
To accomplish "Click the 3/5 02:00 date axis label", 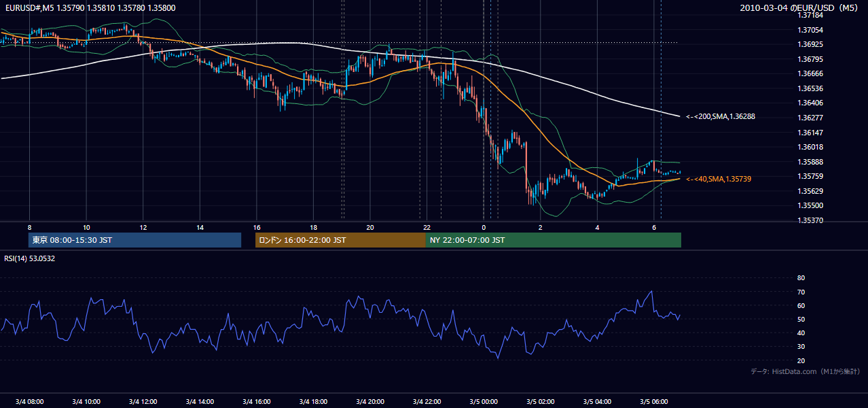I will (540, 401).
